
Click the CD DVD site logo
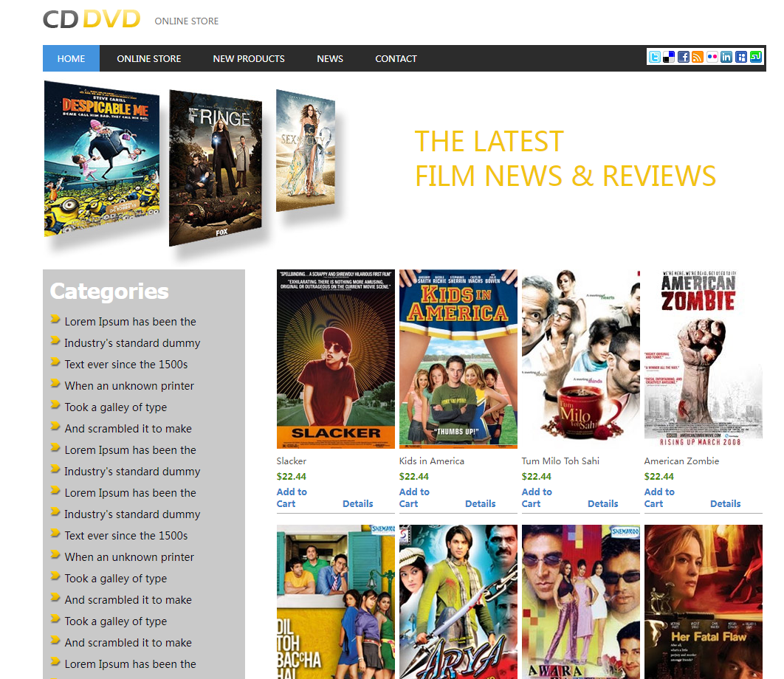[x=92, y=20]
